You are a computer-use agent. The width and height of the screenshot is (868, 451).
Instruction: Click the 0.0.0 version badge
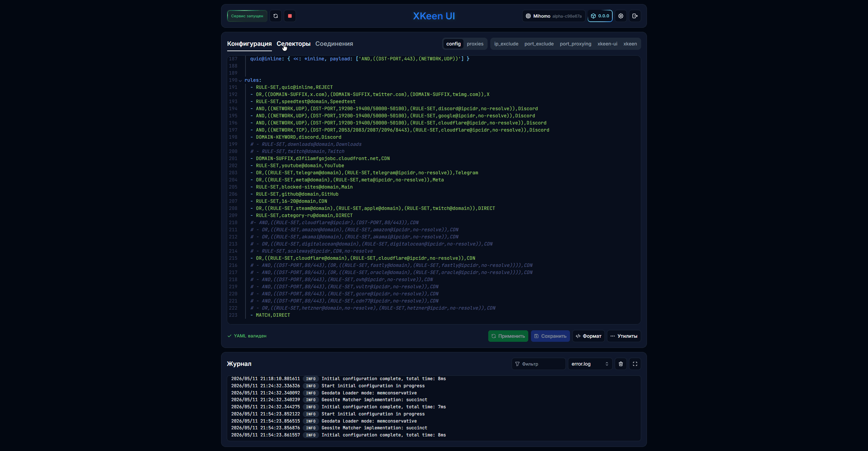600,16
